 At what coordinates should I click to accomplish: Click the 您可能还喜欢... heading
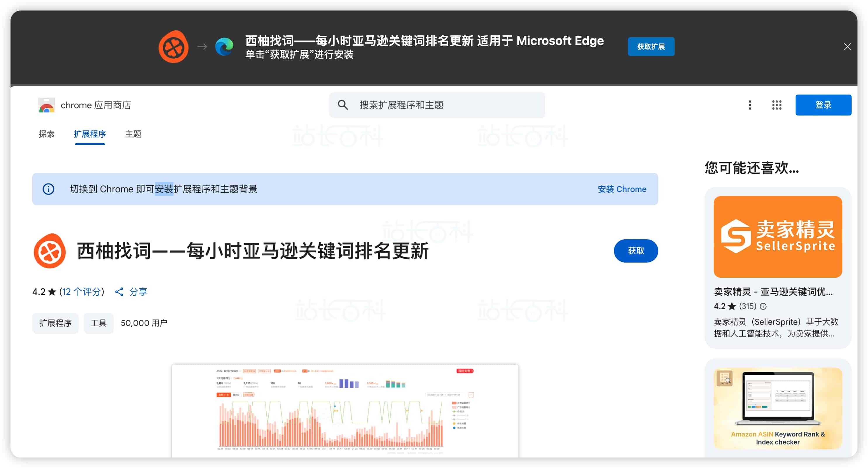pos(752,168)
